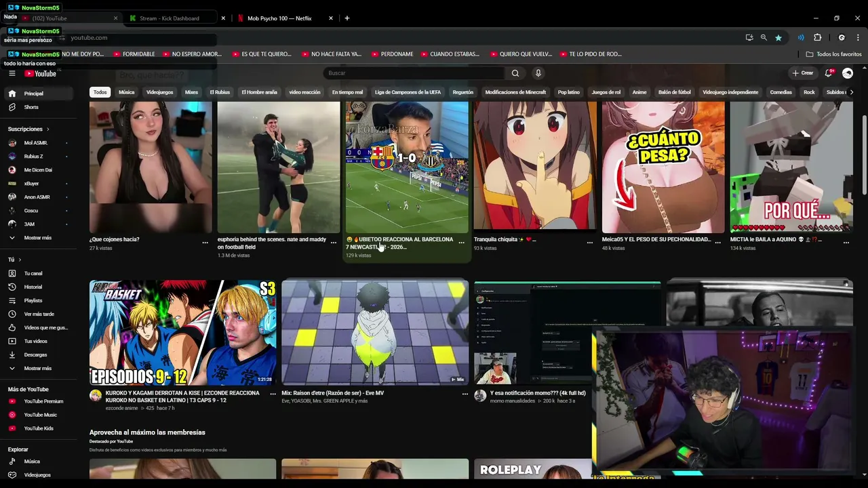Open options menu for '¿Que cojones hacia?'
868x488 pixels.
pyautogui.click(x=205, y=242)
